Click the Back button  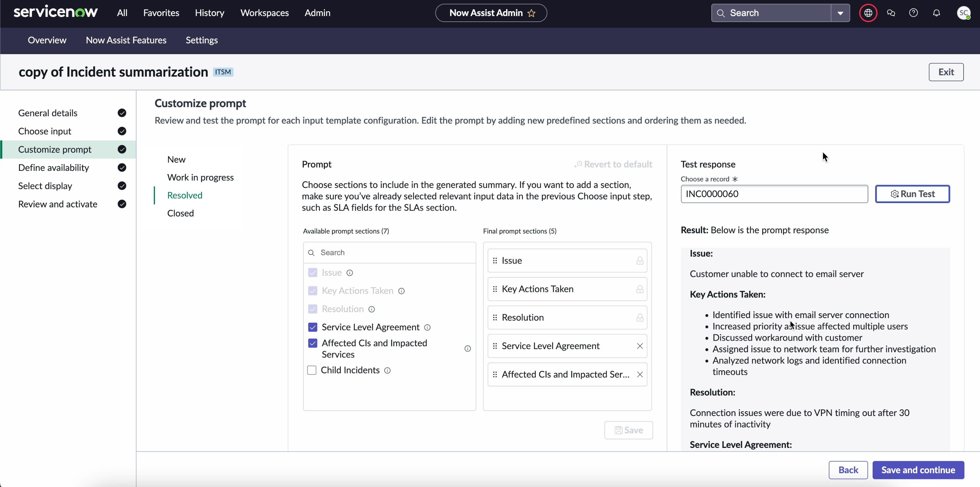pyautogui.click(x=848, y=470)
